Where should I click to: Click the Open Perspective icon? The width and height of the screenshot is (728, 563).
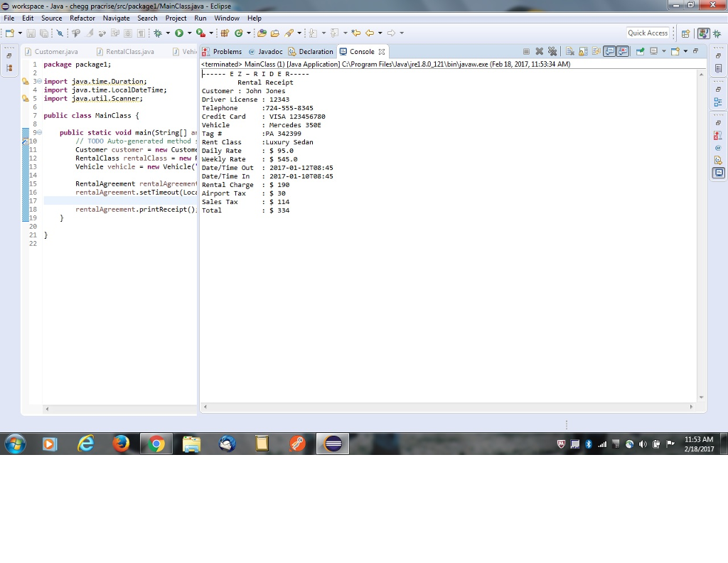tap(685, 33)
